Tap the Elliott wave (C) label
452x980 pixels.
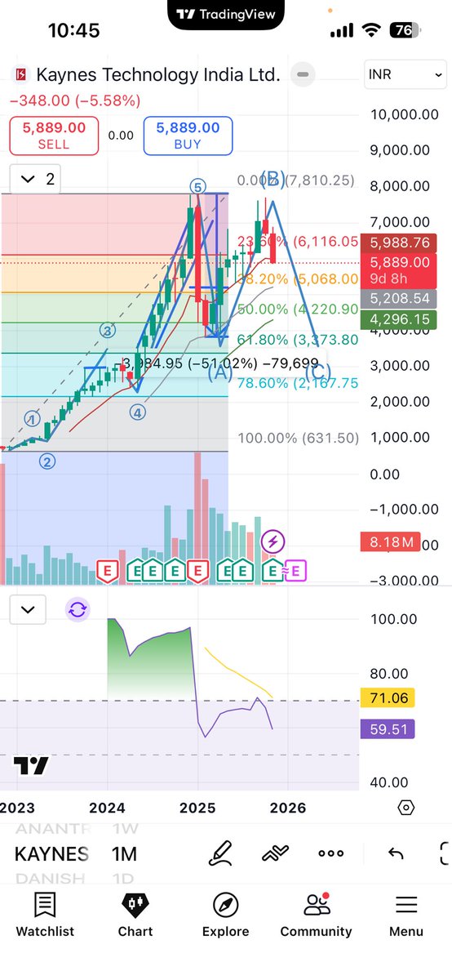click(x=317, y=374)
